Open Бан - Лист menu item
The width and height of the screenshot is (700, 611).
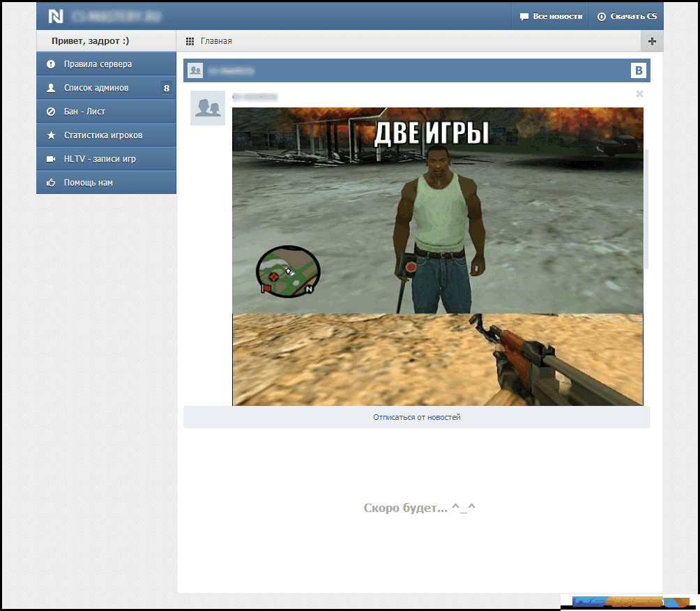click(106, 111)
